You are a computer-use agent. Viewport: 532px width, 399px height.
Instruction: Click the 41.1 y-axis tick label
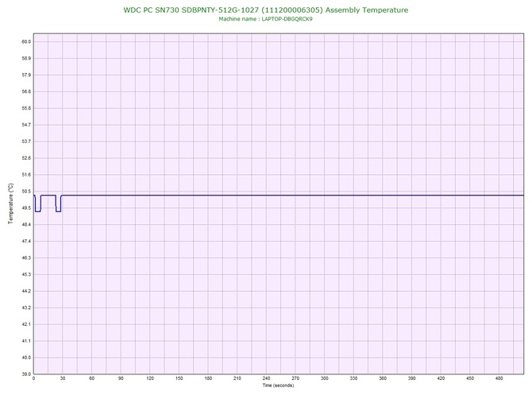click(x=26, y=341)
